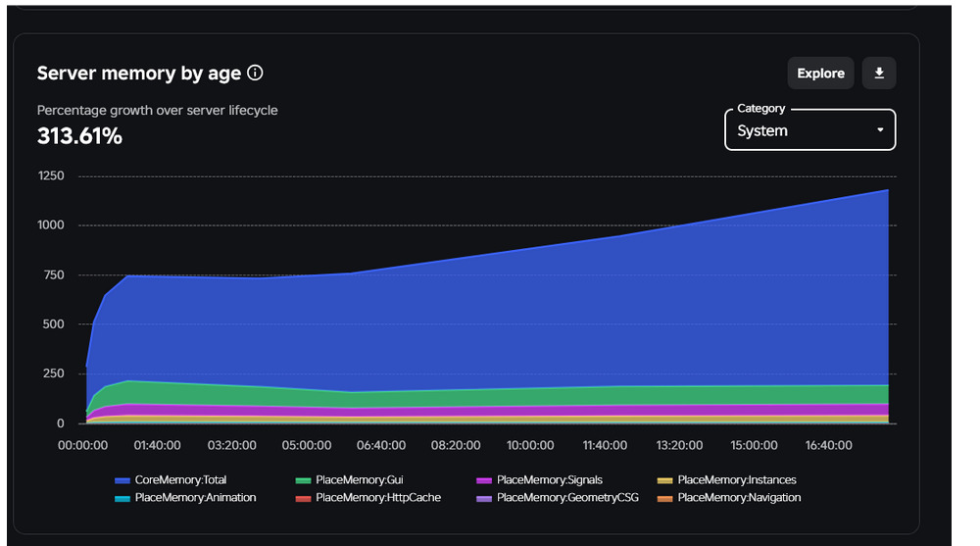Click the 08:20:00 x-axis label

coord(456,445)
